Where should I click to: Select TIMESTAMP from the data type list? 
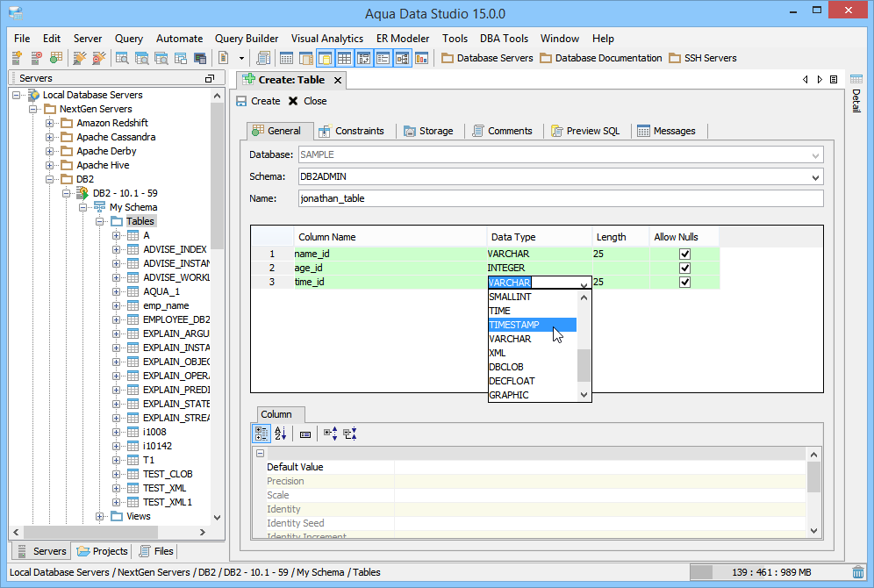pyautogui.click(x=518, y=325)
